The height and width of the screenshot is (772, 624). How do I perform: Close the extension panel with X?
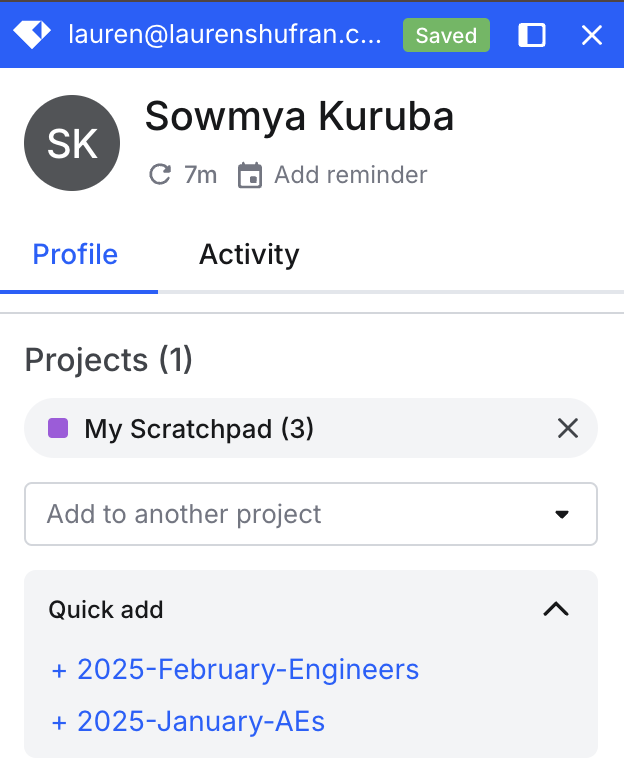pyautogui.click(x=591, y=35)
